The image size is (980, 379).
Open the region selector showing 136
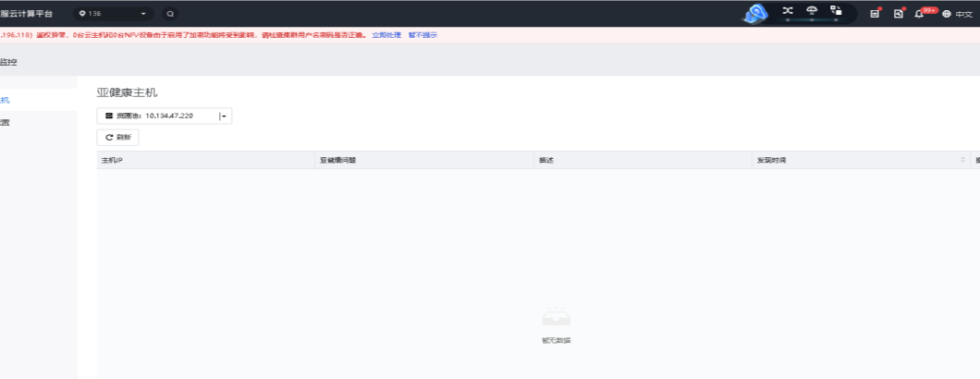pyautogui.click(x=113, y=14)
